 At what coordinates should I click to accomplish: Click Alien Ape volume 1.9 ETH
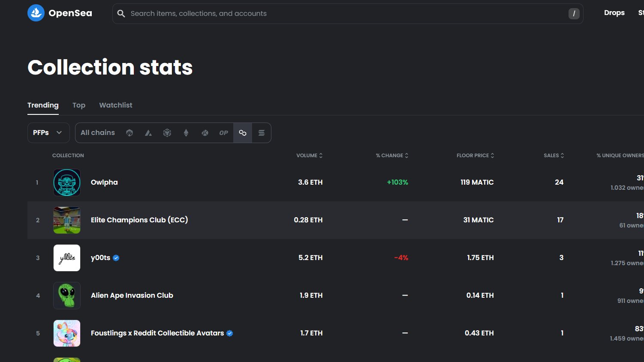click(311, 296)
